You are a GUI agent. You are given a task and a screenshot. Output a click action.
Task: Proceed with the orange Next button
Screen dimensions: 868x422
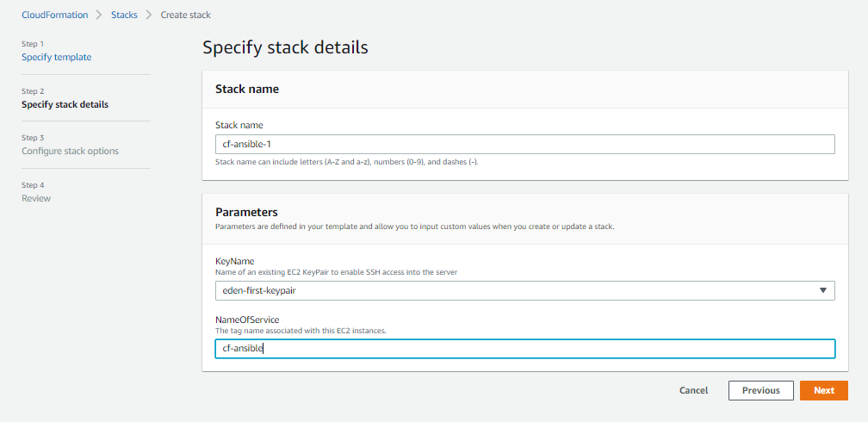[824, 390]
